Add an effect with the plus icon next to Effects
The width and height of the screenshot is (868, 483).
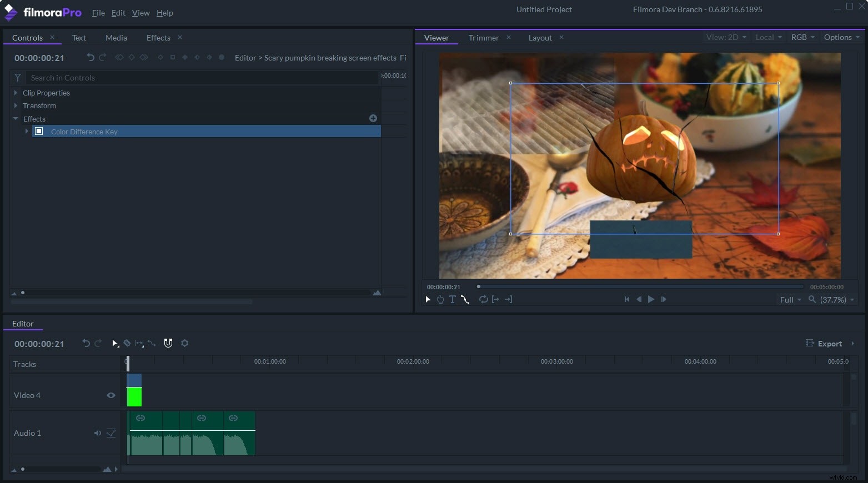(x=373, y=118)
